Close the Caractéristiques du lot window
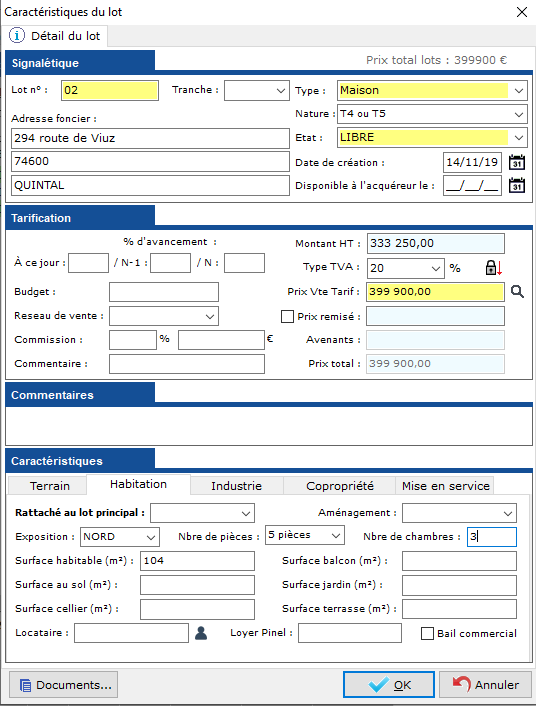Image resolution: width=536 pixels, height=706 pixels. point(522,12)
